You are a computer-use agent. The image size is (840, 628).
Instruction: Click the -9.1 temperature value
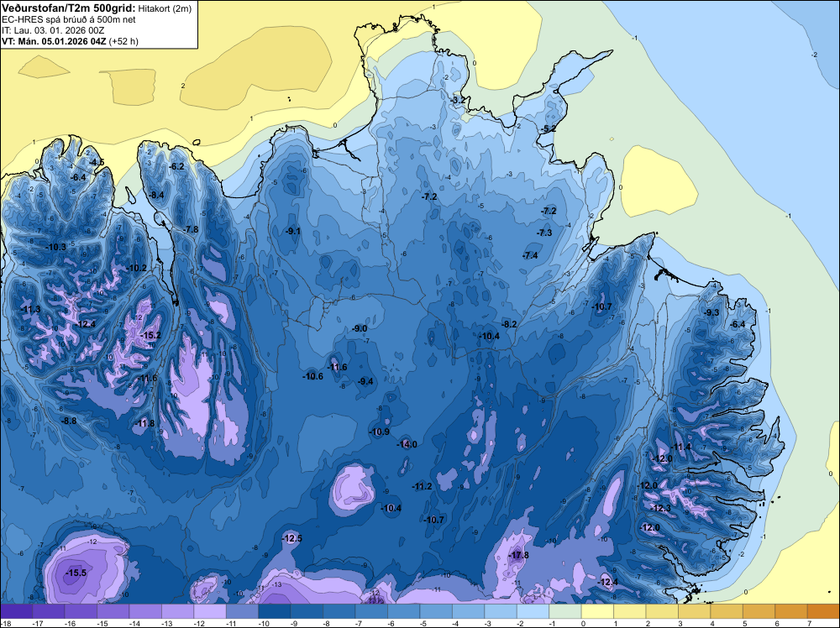(x=292, y=231)
